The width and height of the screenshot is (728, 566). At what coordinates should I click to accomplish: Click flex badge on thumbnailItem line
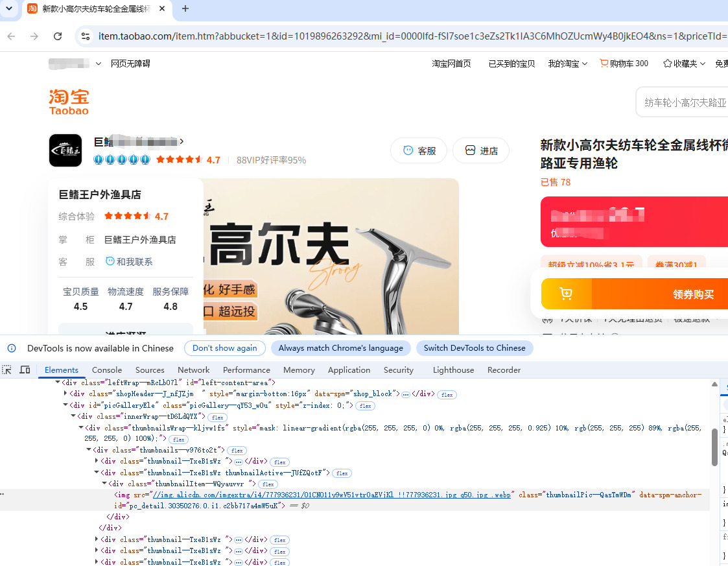click(268, 485)
